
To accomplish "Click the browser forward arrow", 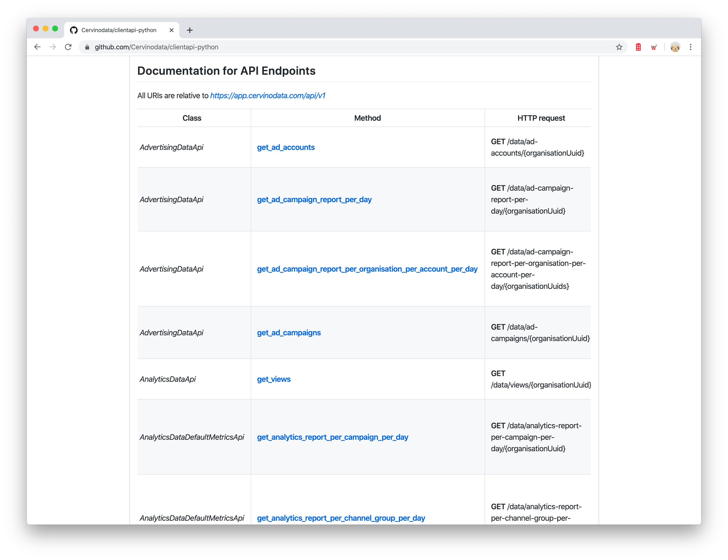I will coord(53,47).
